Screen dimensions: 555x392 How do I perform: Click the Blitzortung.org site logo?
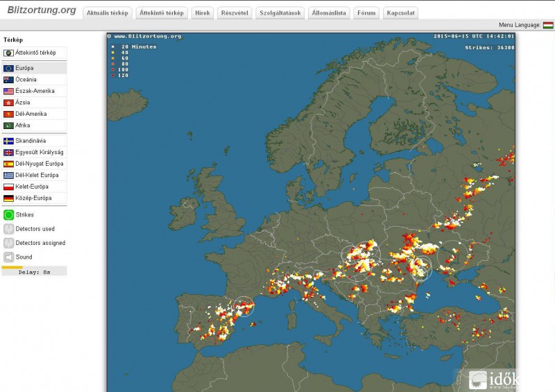click(42, 10)
